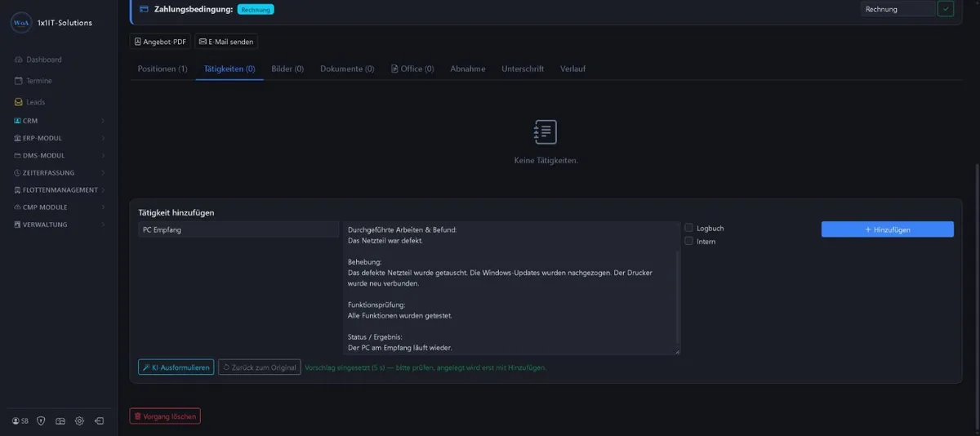Viewport: 980px width, 436px height.
Task: Click the shield security icon
Action: point(42,421)
